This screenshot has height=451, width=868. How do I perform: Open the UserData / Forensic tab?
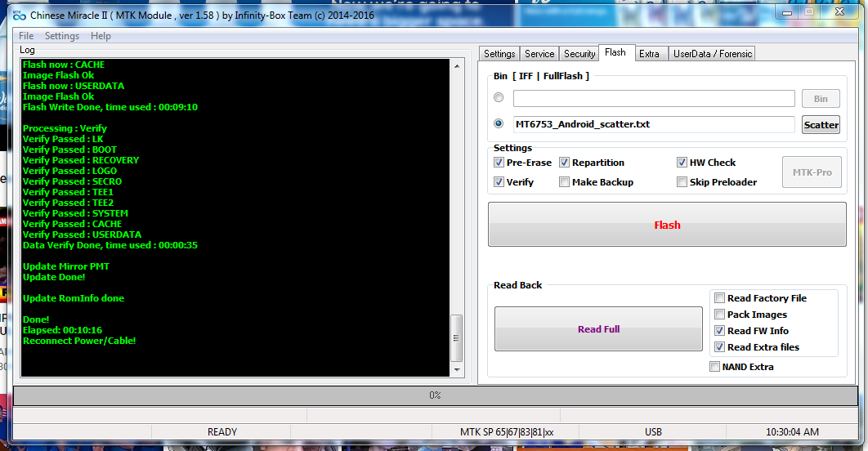pos(713,54)
